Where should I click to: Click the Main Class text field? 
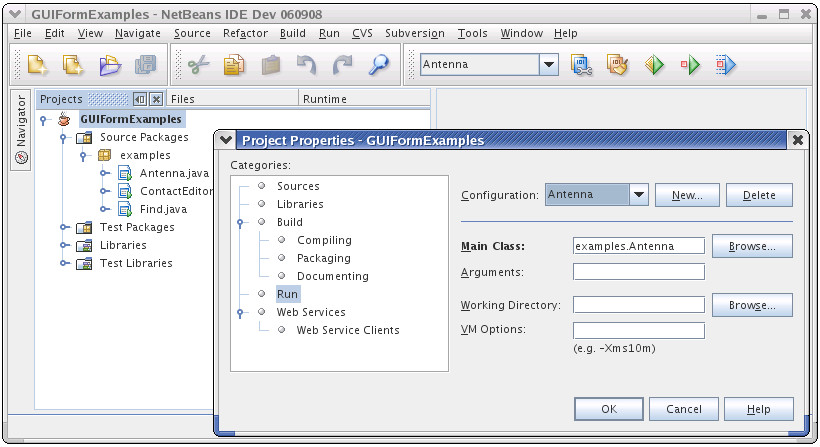click(x=639, y=246)
